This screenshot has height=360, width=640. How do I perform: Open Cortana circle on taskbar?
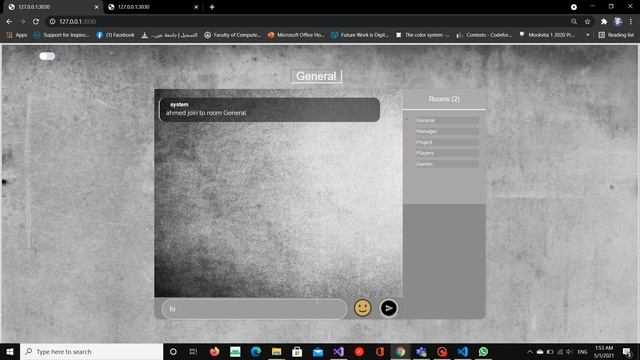173,351
